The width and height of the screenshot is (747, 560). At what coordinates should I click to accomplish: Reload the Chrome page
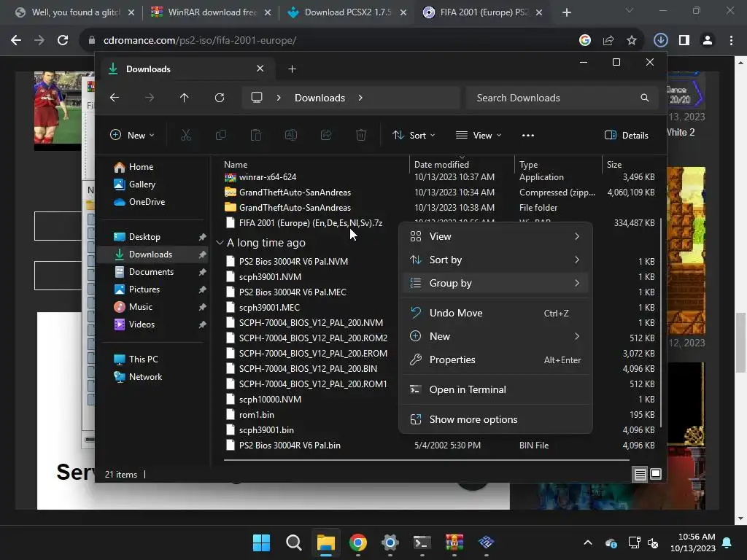point(63,41)
